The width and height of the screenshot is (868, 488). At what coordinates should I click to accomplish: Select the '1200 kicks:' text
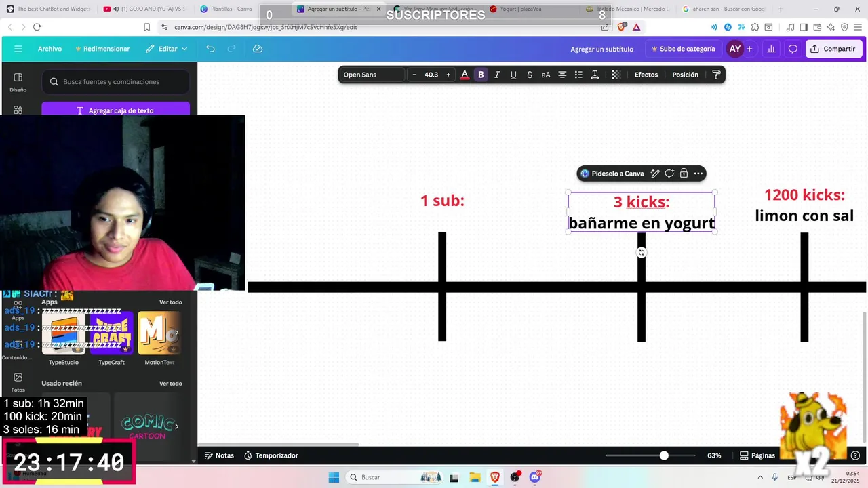tap(804, 195)
